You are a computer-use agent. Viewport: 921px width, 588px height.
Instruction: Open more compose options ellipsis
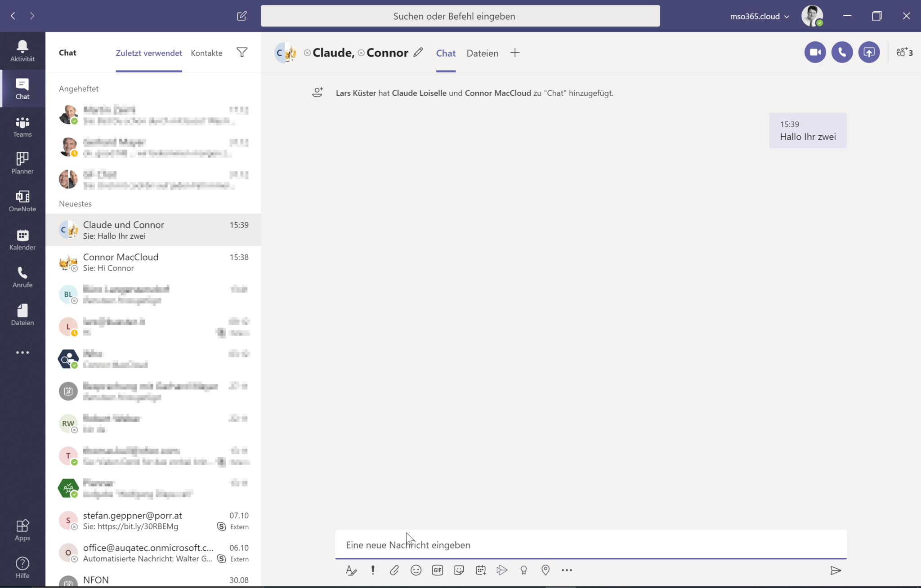[x=567, y=570]
